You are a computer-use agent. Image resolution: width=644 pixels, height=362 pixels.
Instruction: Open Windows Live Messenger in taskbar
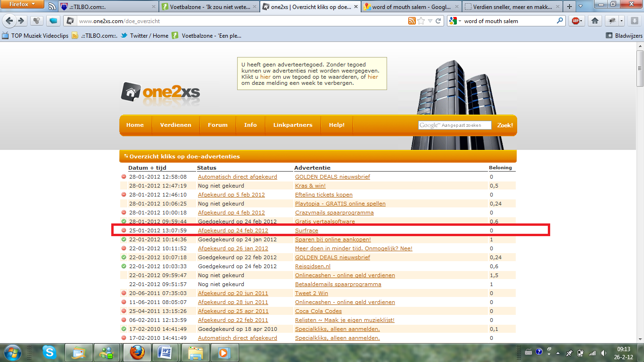point(107,353)
